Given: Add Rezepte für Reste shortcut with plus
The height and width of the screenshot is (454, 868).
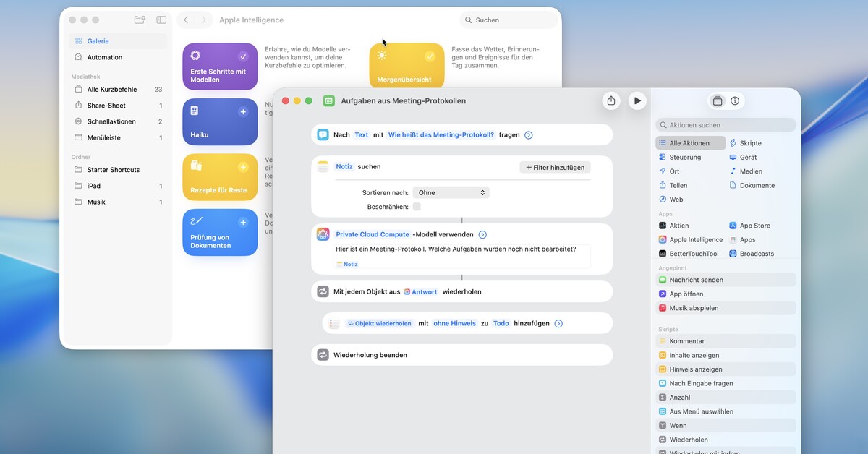Looking at the screenshot, I should pos(243,167).
